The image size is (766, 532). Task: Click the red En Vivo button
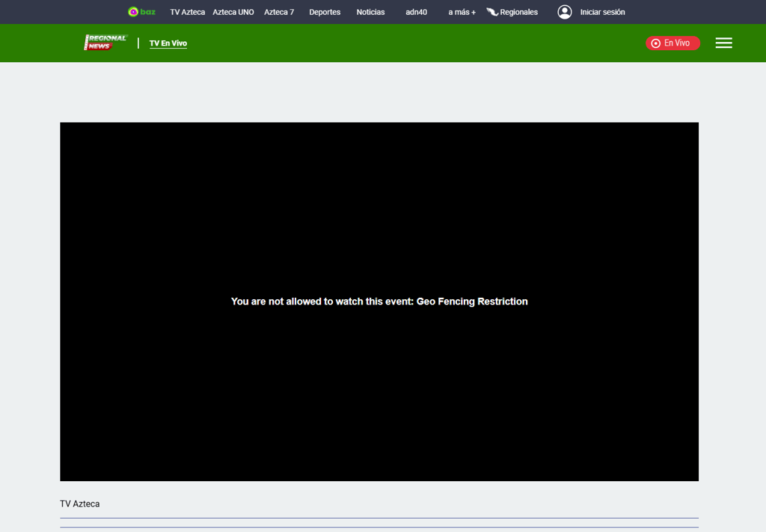(x=672, y=43)
